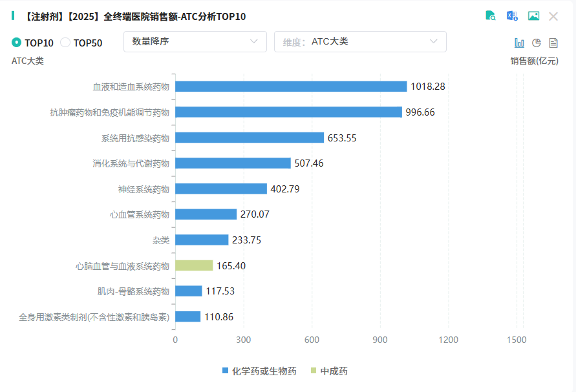Click the 消化系统与代谢药物 bar
This screenshot has width=576, height=392.
pos(233,163)
